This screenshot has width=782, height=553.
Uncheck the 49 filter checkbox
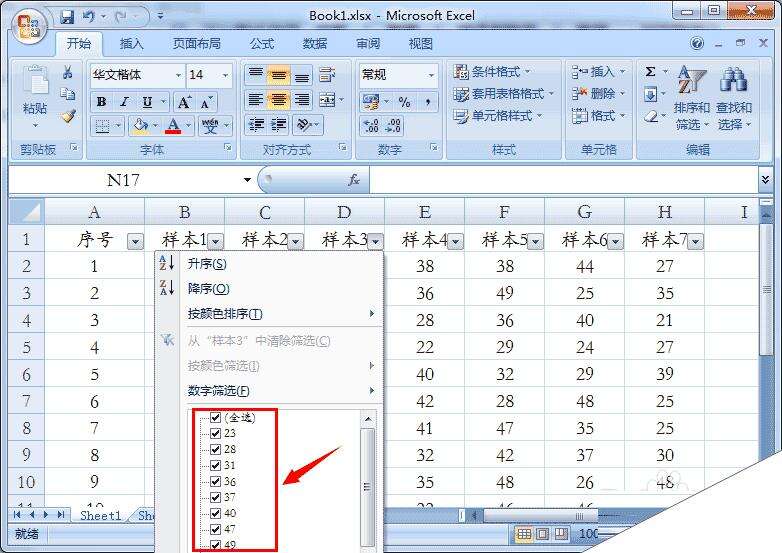pyautogui.click(x=215, y=545)
